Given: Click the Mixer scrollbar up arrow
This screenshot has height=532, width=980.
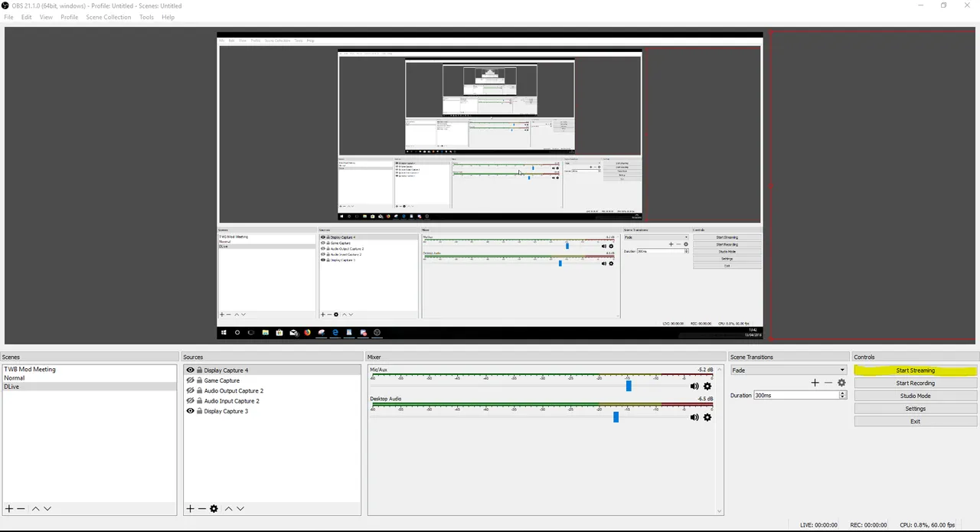Looking at the screenshot, I should tap(719, 369).
